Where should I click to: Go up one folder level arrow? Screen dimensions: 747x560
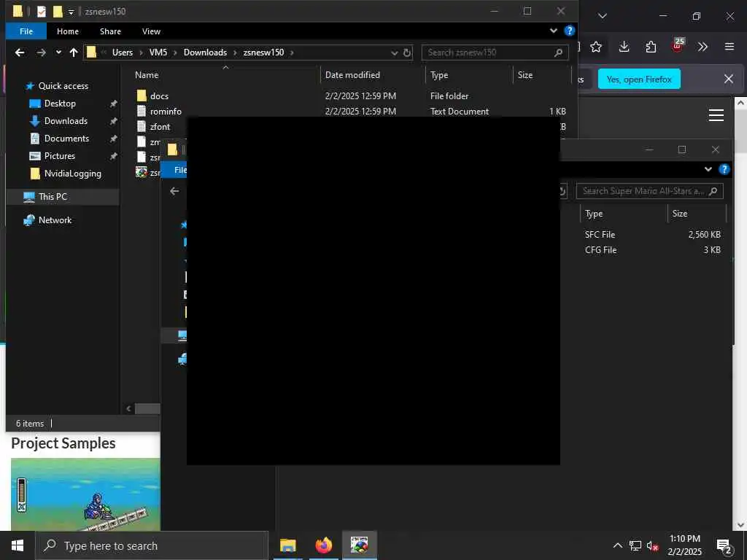click(74, 52)
